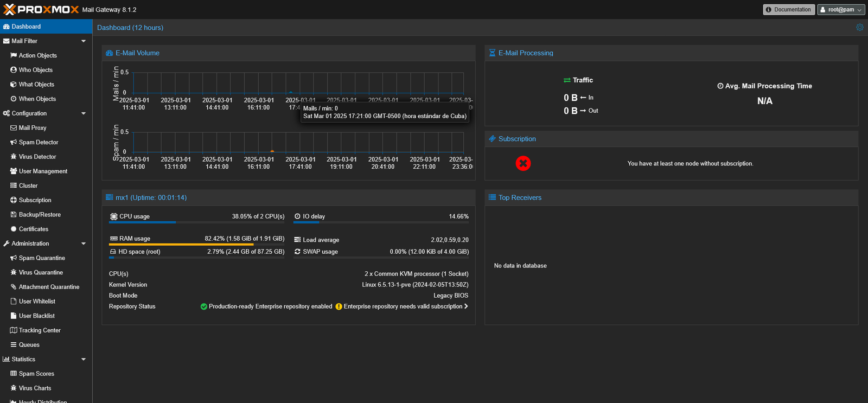
Task: Click the Documentation button
Action: (x=789, y=10)
